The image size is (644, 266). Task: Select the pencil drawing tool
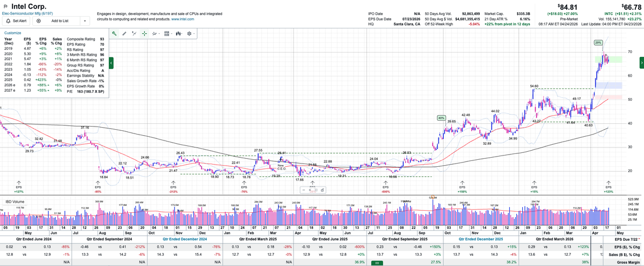[124, 33]
